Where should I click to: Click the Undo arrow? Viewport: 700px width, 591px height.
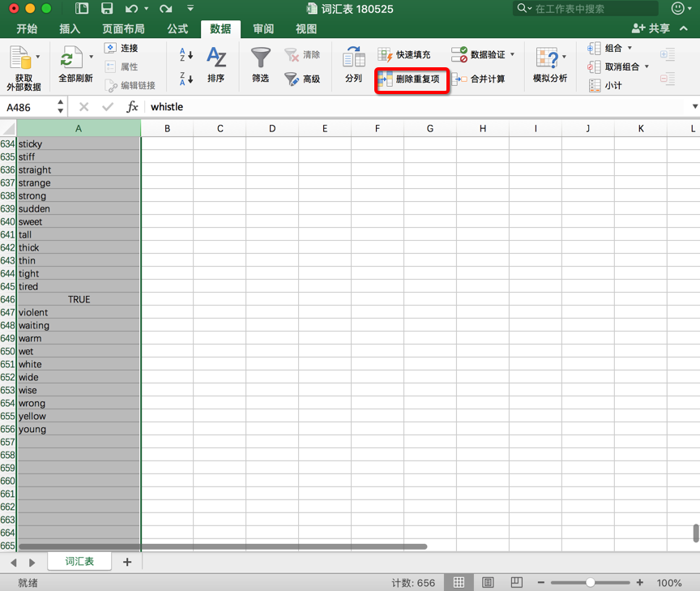[x=132, y=8]
